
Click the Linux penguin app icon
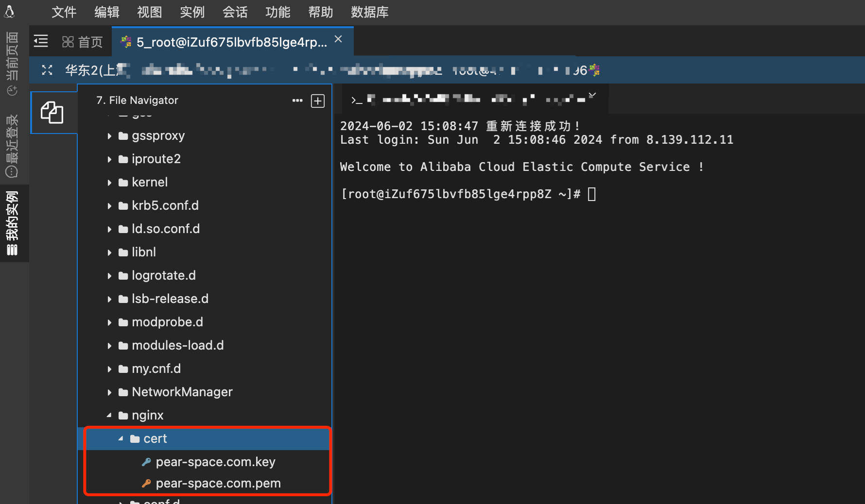click(x=9, y=12)
